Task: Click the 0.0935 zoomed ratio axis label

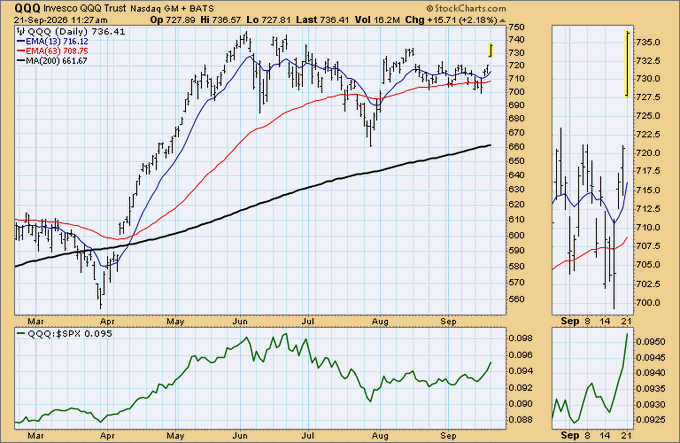Action: [x=651, y=389]
